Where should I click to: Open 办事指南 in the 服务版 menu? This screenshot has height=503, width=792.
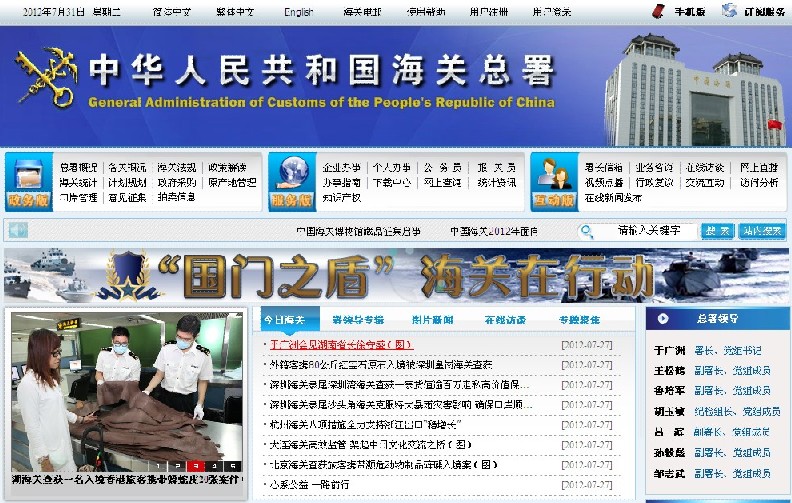pyautogui.click(x=342, y=182)
